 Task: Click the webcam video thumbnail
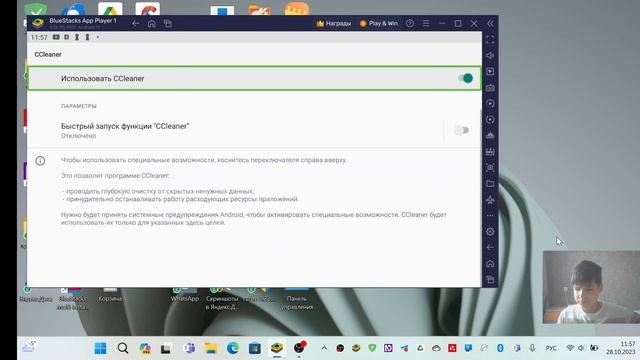click(591, 287)
